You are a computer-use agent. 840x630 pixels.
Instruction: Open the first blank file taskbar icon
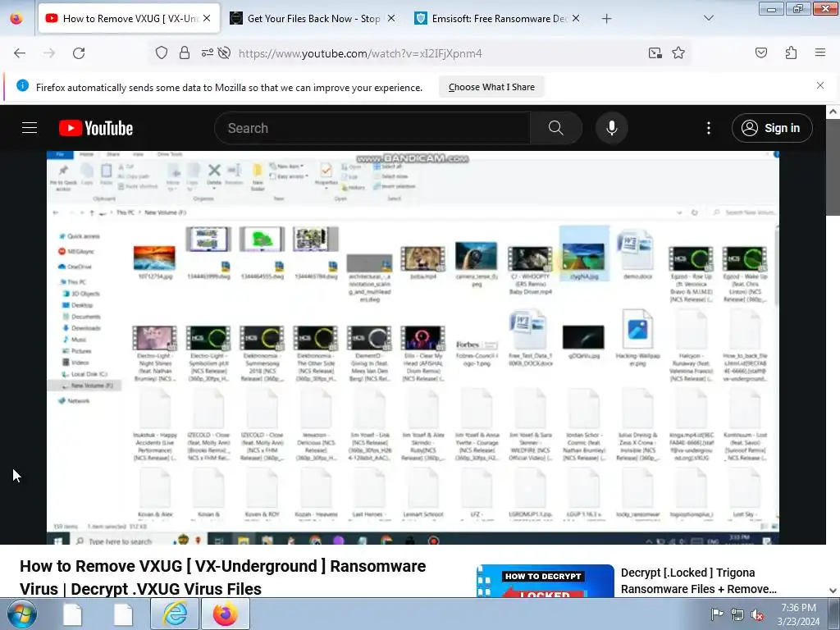(73, 614)
